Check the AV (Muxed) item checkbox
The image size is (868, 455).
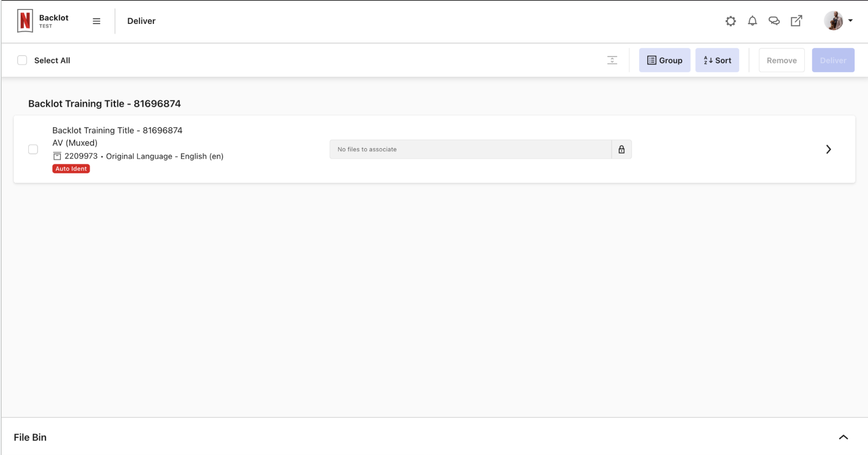[33, 149]
